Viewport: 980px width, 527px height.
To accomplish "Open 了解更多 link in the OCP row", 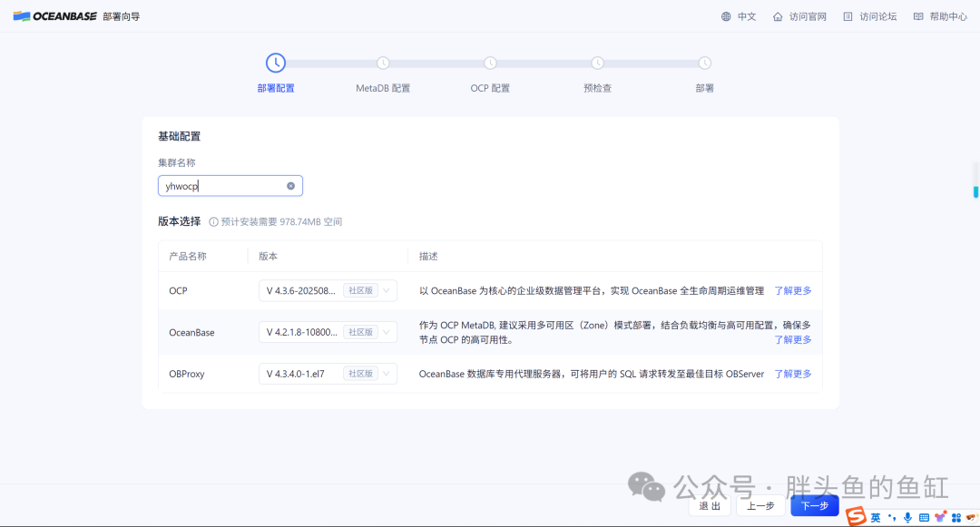I will pos(792,290).
